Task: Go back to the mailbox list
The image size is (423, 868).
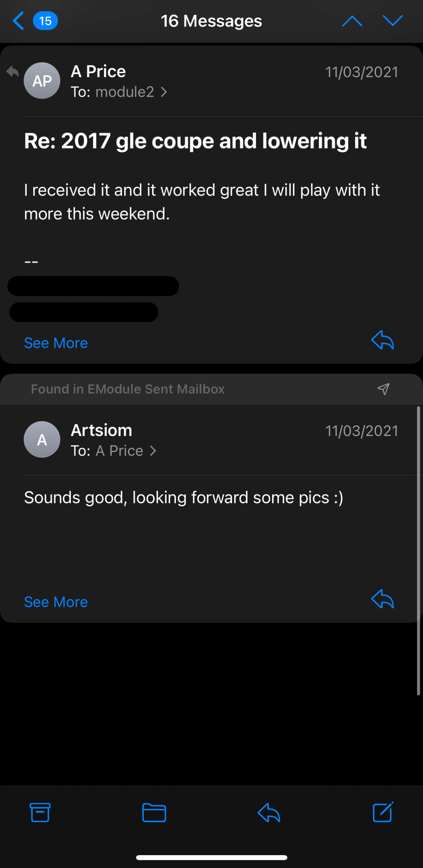Action: click(18, 21)
